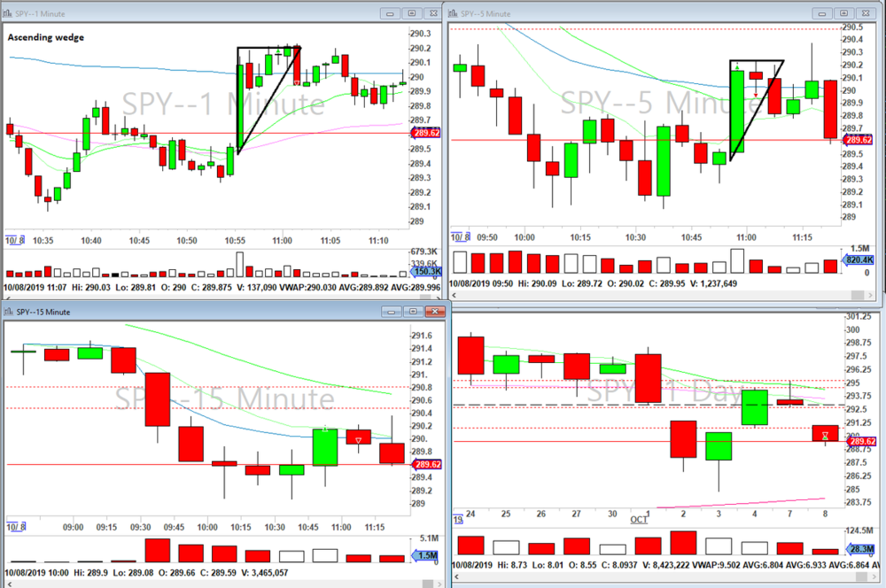Maximize the SPY--1 Minute chart window
The height and width of the screenshot is (588, 886).
tap(410, 13)
